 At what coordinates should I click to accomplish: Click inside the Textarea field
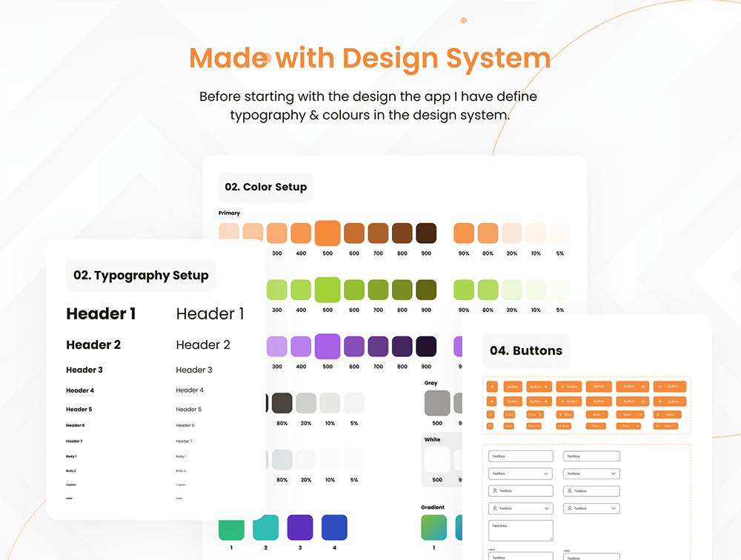tap(521, 530)
